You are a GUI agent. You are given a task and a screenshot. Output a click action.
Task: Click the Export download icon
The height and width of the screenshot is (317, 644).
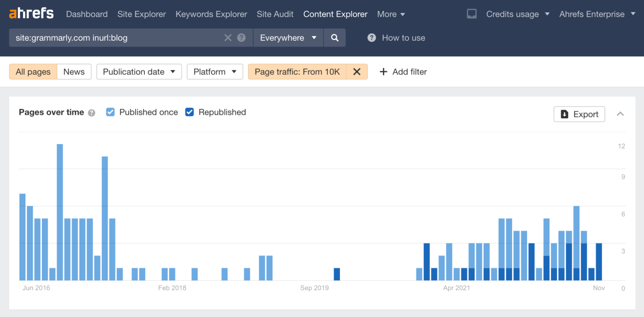tap(564, 114)
